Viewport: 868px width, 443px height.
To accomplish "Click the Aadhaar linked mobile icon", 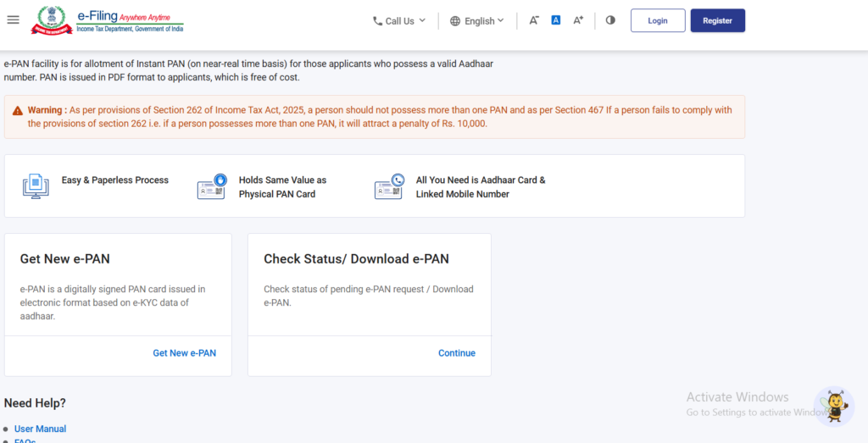I will [389, 186].
